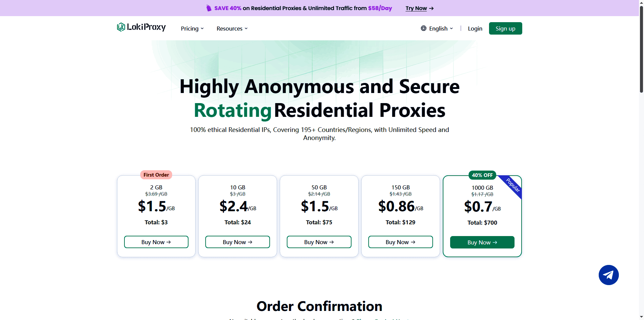This screenshot has height=320, width=644.
Task: Click the purple tag promo icon
Action: point(209,8)
